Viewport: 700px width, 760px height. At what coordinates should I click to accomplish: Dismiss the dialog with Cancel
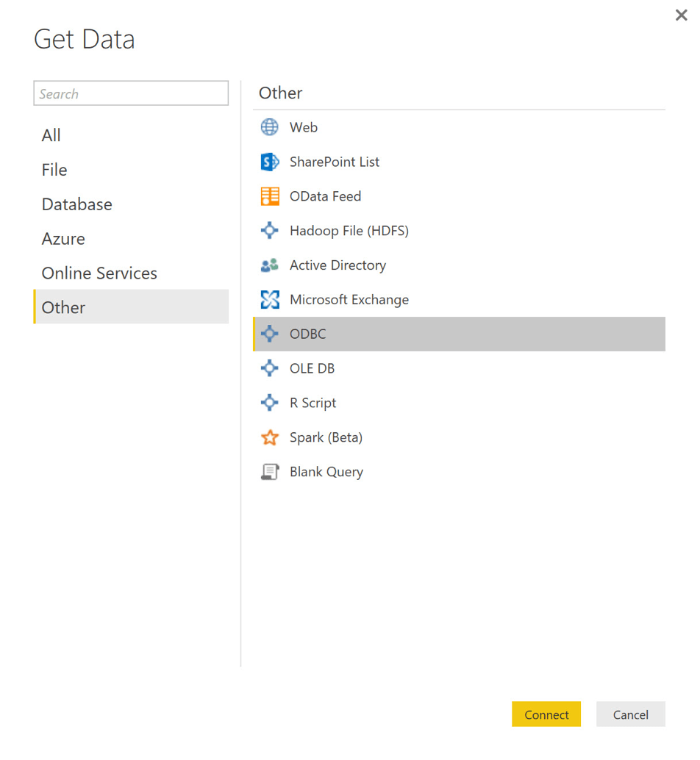[630, 714]
